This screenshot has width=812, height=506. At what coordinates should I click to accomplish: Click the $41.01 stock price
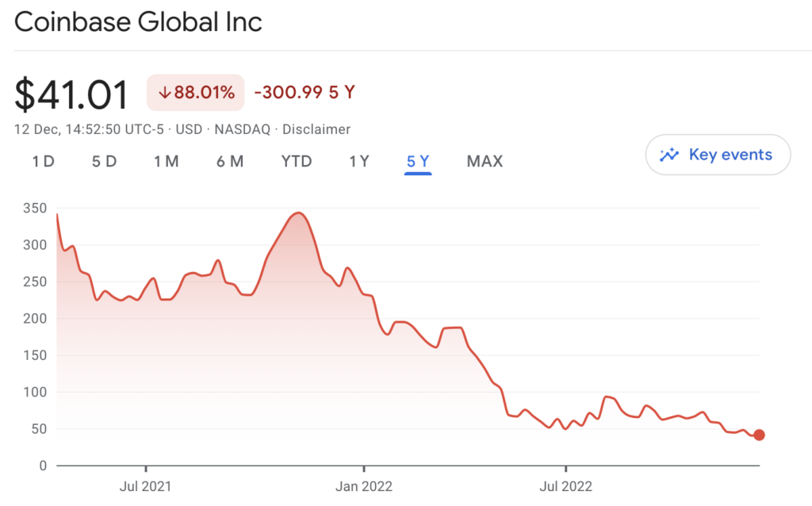click(x=71, y=94)
